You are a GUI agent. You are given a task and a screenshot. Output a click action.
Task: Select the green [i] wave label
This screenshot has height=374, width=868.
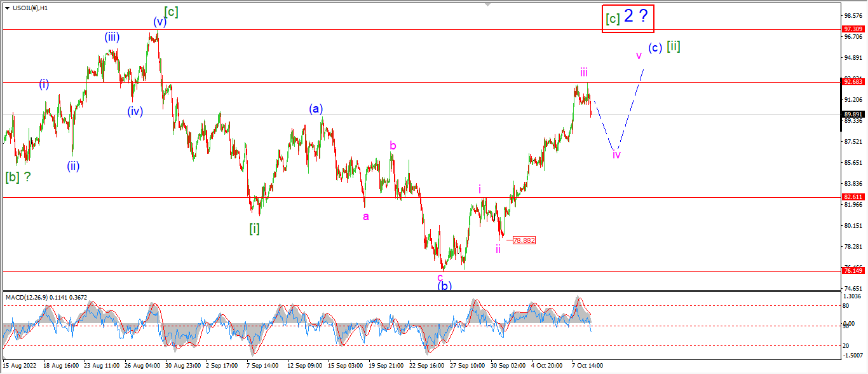point(254,228)
